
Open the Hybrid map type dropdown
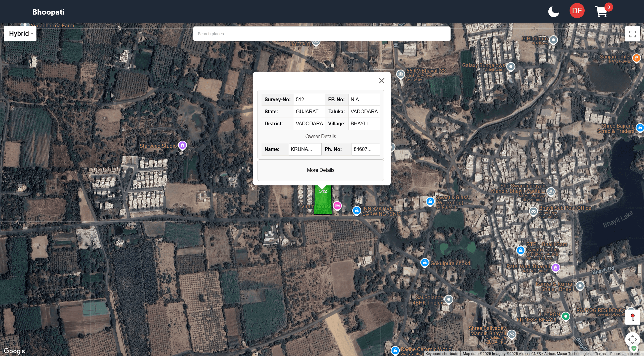click(20, 33)
